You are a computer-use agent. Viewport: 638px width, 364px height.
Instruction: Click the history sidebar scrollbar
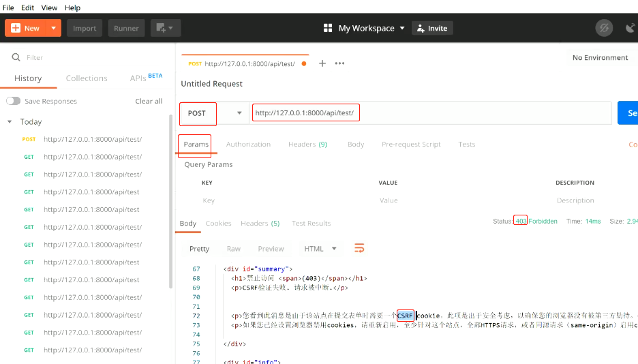pyautogui.click(x=171, y=202)
